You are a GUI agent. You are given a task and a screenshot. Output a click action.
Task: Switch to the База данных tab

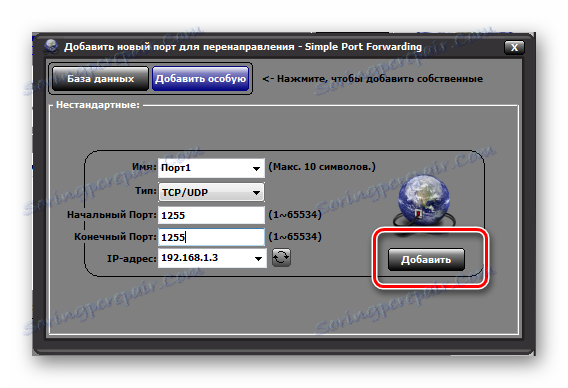click(100, 79)
